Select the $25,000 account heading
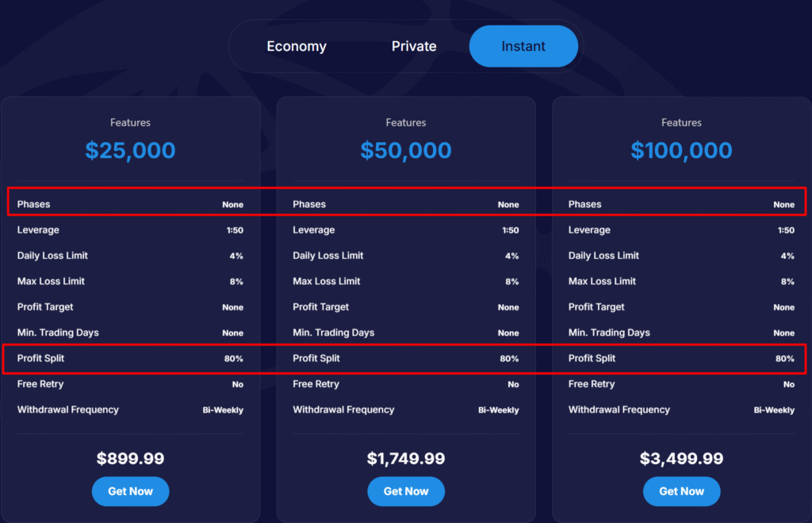The width and height of the screenshot is (812, 523). tap(131, 150)
